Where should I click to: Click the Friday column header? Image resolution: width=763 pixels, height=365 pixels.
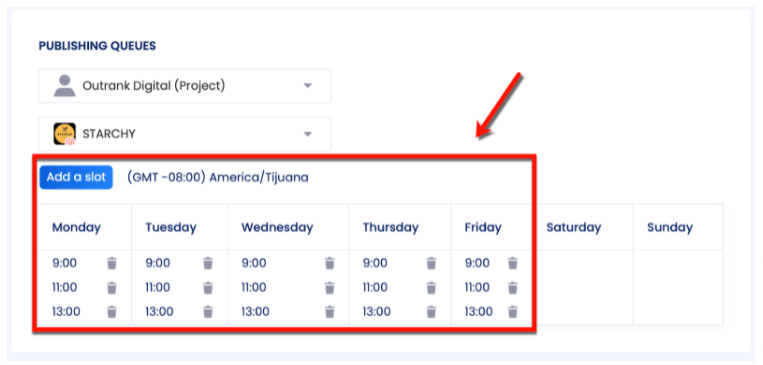click(x=483, y=227)
